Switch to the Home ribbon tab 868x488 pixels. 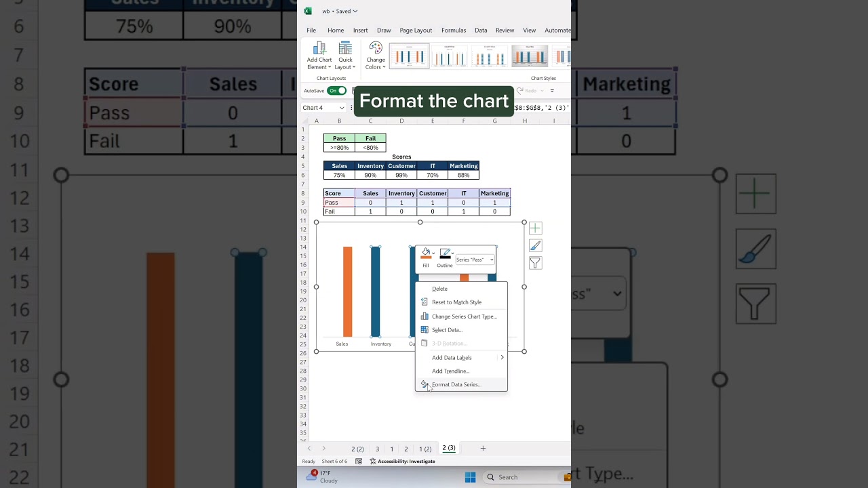pos(336,30)
